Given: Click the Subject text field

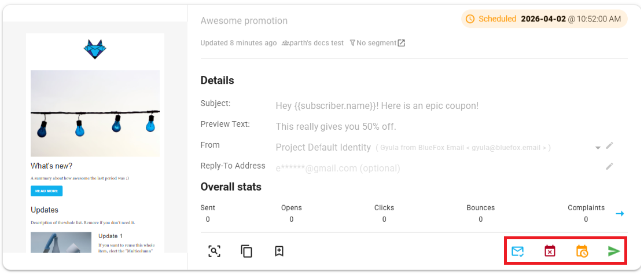Looking at the screenshot, I should click(377, 106).
